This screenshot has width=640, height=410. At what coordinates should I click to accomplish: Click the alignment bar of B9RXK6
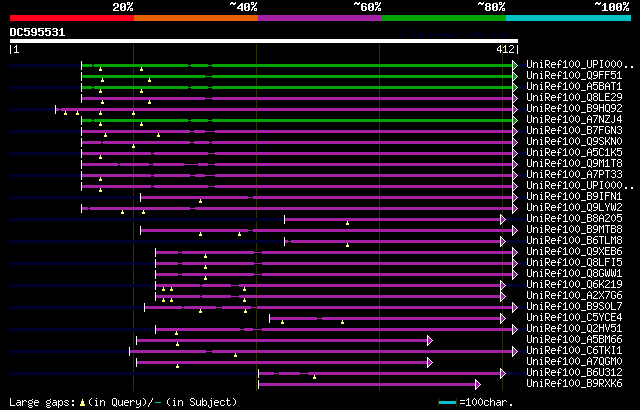367,385
